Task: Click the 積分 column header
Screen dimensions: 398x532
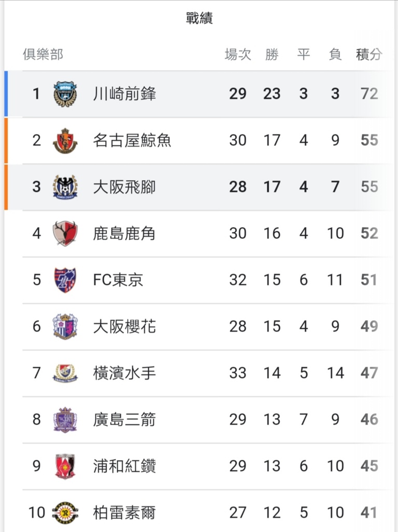Action: pyautogui.click(x=369, y=54)
